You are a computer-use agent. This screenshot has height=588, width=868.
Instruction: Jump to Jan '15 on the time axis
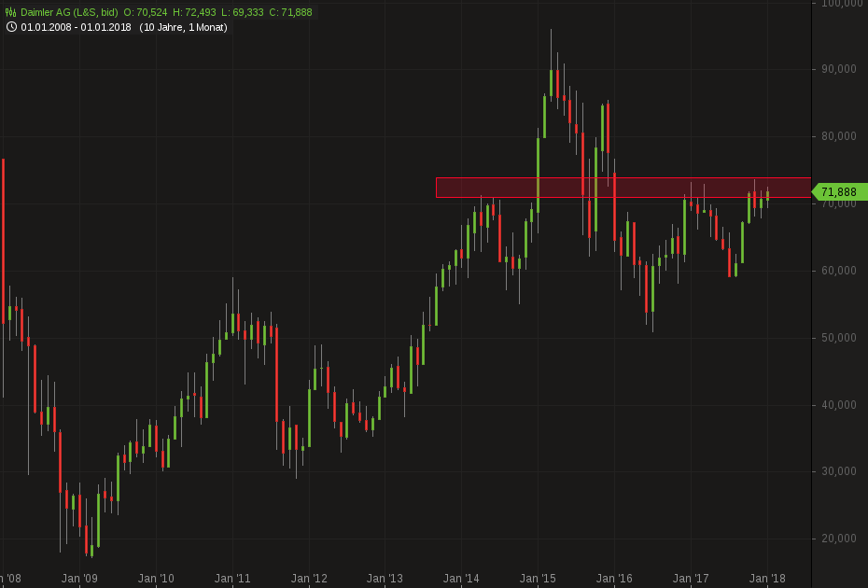point(539,579)
